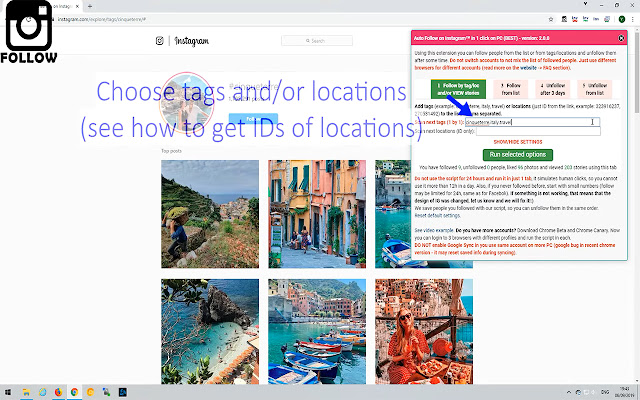Click the fifth extension icon before the profile avatar
The width and height of the screenshot is (640, 400).
pos(607,19)
